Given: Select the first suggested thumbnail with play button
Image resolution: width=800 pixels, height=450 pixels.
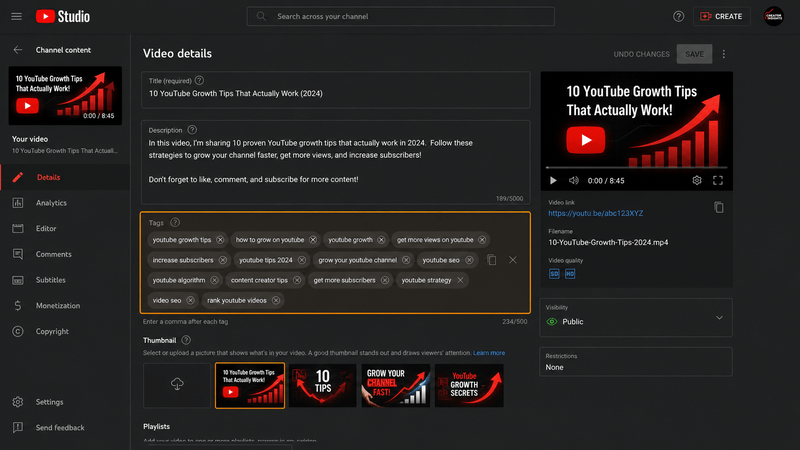Looking at the screenshot, I should tap(250, 385).
